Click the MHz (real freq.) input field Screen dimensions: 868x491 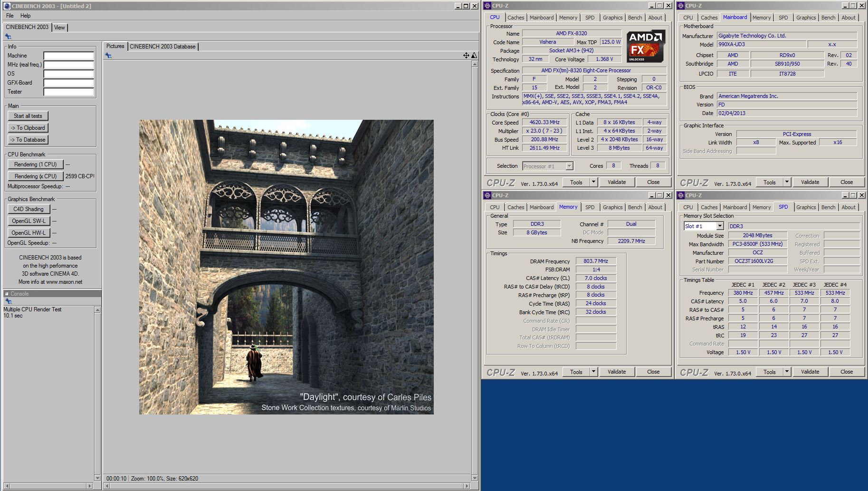(x=69, y=65)
